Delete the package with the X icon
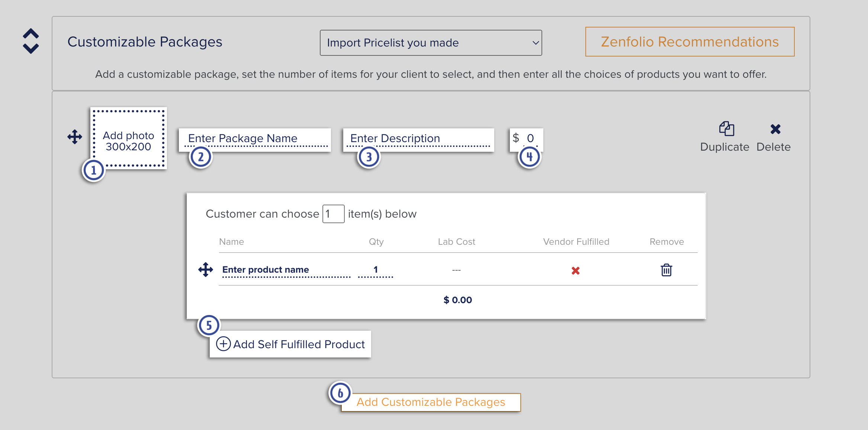This screenshot has width=868, height=430. [775, 129]
